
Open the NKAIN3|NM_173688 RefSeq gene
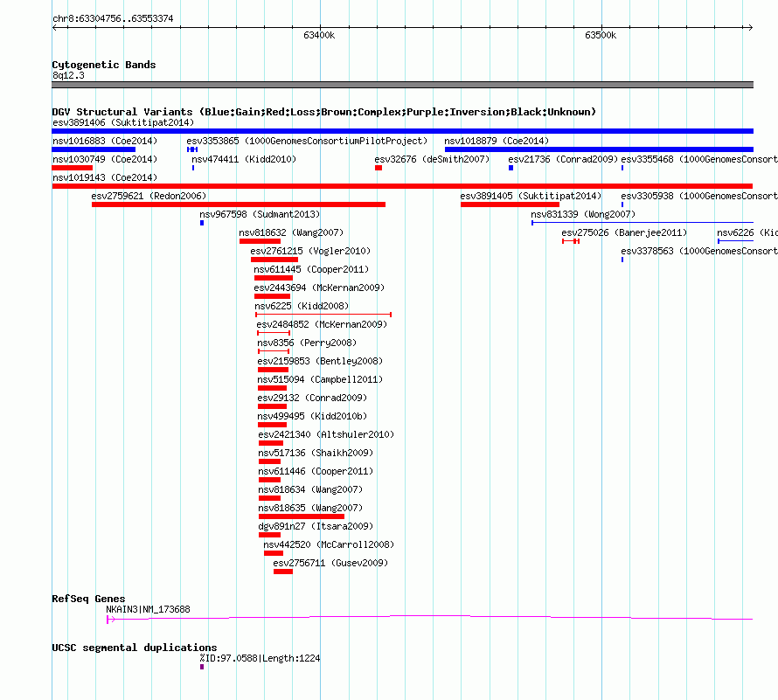click(x=148, y=609)
